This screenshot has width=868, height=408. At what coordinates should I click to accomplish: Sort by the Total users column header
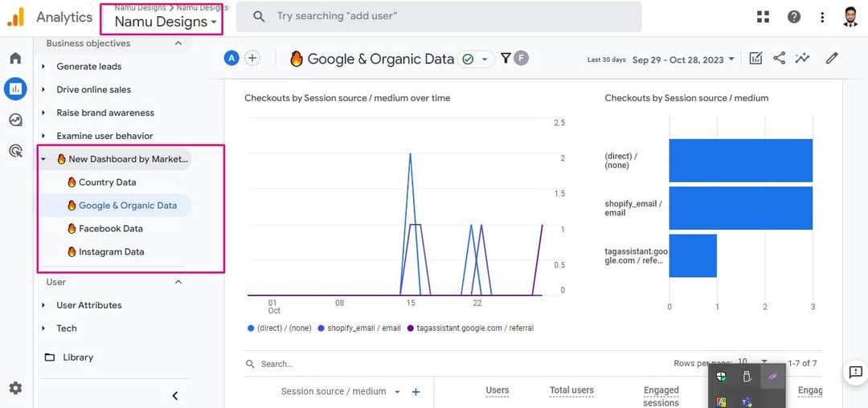[572, 390]
